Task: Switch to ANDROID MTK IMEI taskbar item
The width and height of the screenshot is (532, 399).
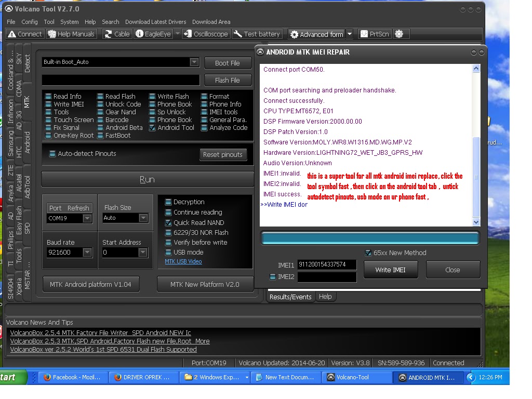Action: tap(428, 378)
